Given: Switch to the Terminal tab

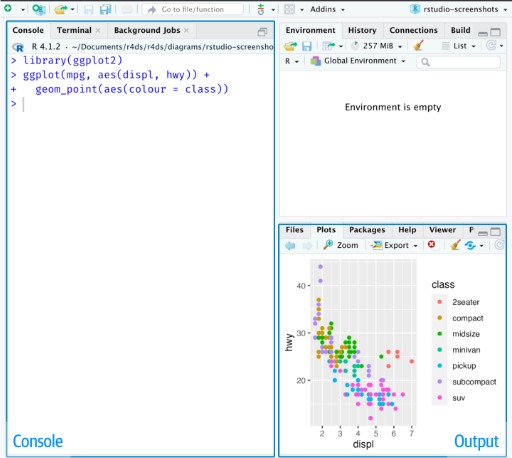Looking at the screenshot, I should 74,30.
